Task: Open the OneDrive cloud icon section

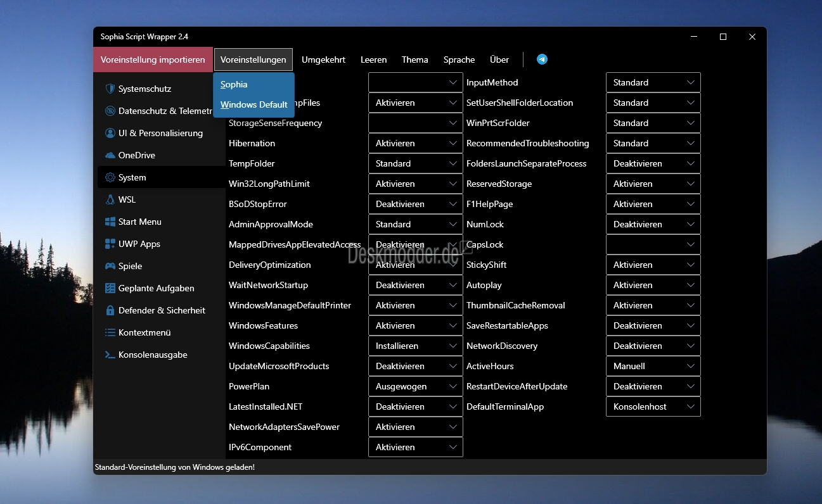Action: [x=110, y=155]
